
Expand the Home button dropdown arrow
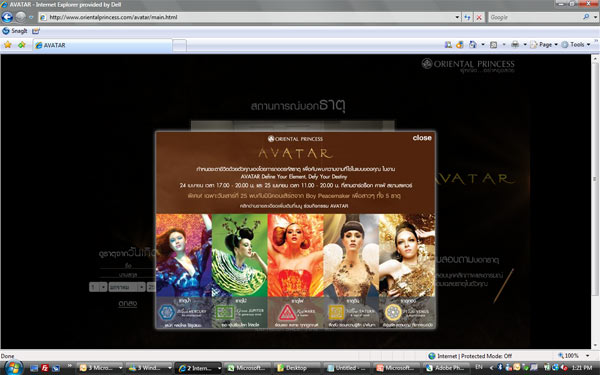483,45
